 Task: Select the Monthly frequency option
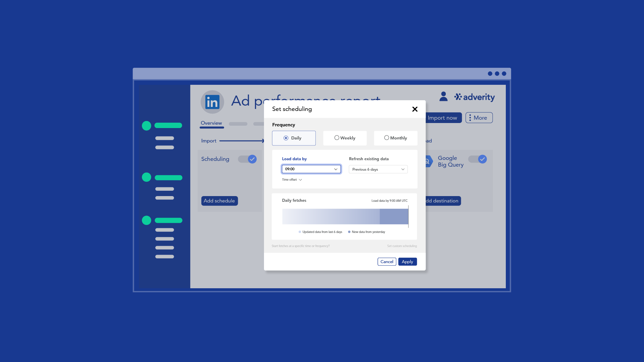[395, 138]
